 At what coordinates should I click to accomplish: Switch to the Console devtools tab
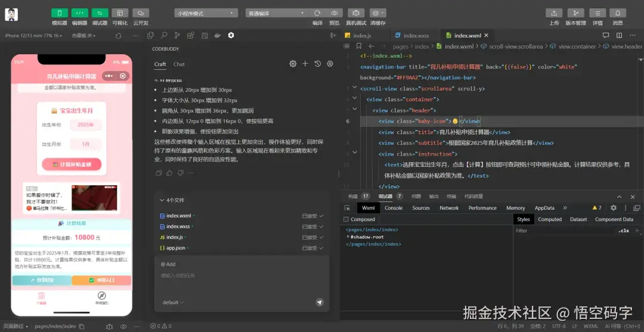point(394,208)
